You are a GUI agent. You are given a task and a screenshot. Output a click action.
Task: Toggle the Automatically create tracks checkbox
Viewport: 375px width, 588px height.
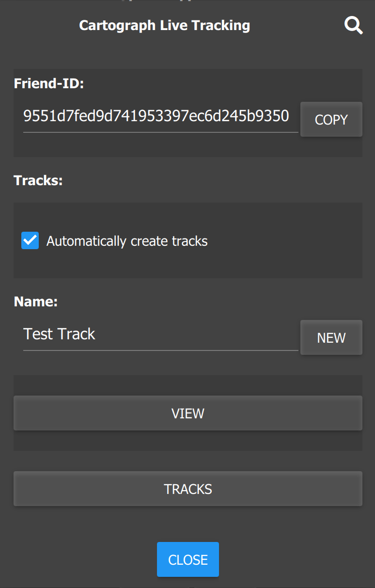coord(29,240)
